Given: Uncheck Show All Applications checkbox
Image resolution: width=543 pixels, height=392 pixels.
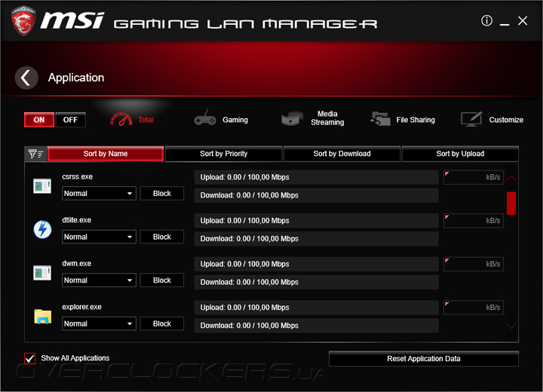Looking at the screenshot, I should tap(29, 358).
